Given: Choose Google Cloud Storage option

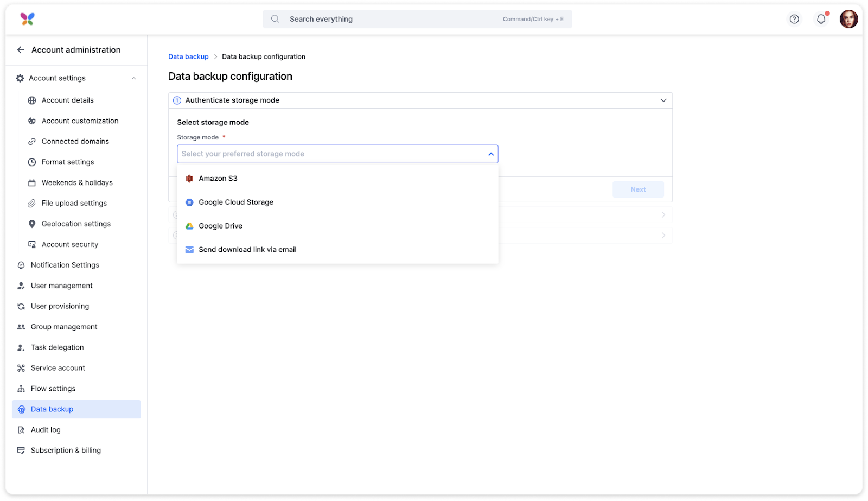Looking at the screenshot, I should point(337,202).
